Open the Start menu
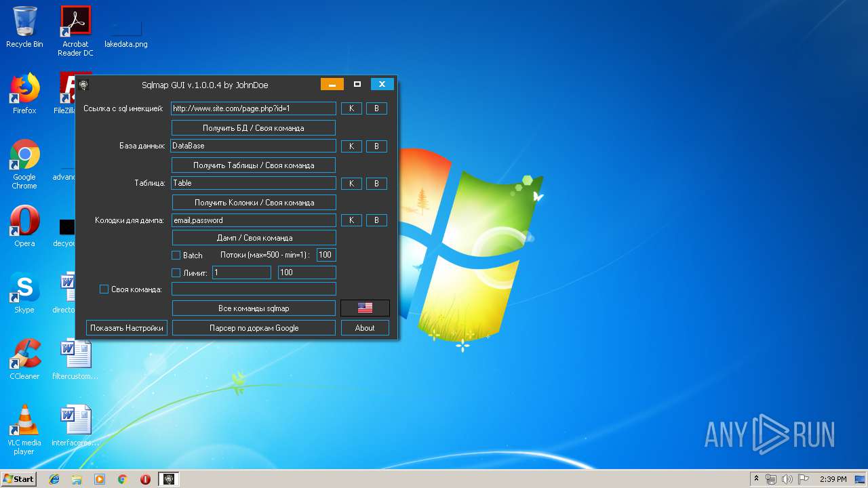 tap(18, 479)
